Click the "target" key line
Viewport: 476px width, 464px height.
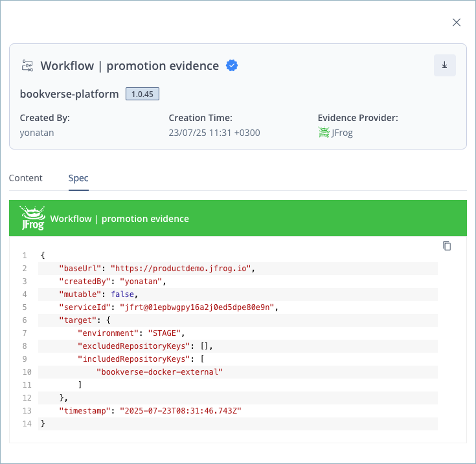(x=238, y=320)
